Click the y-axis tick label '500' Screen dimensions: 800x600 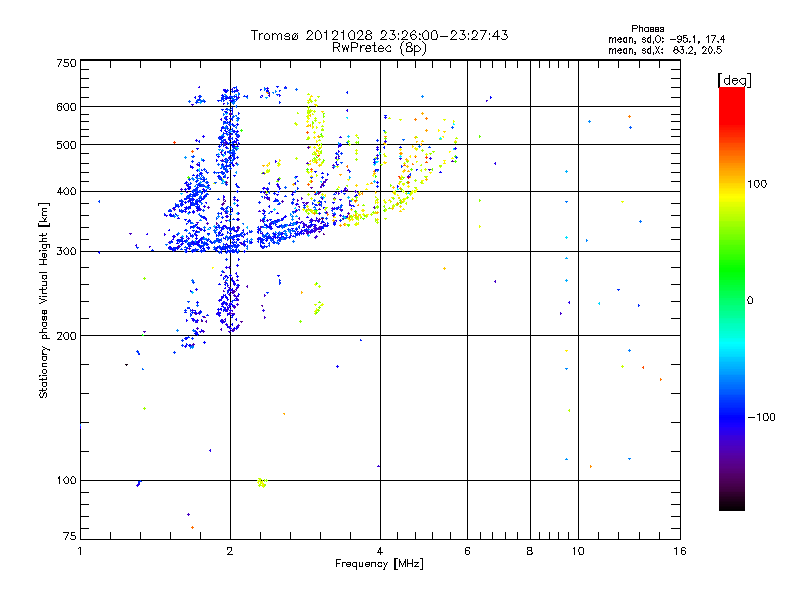coord(67,145)
